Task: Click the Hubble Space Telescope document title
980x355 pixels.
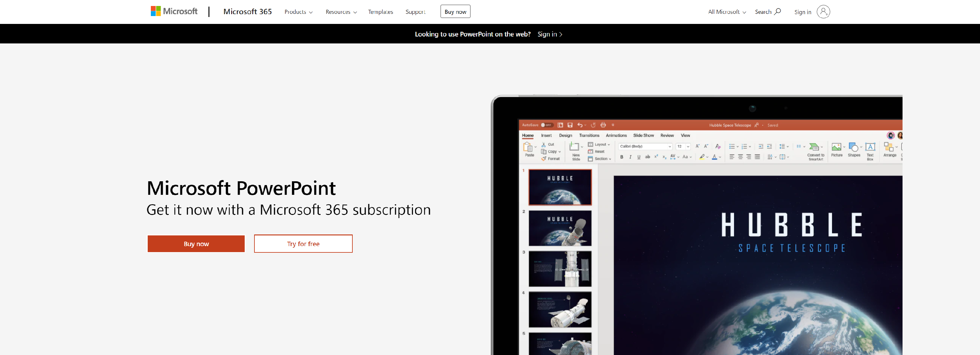Action: point(730,125)
